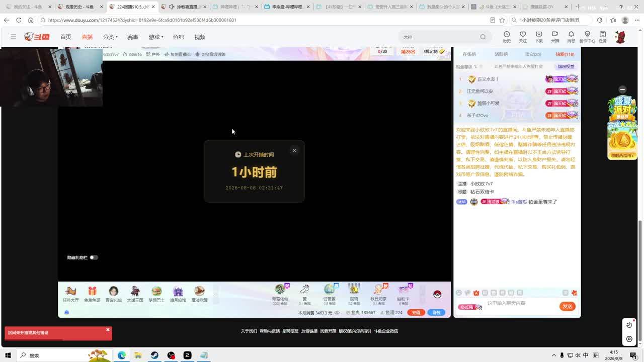644x362 pixels.
Task: Open the 背包 backpack button
Action: [436, 313]
